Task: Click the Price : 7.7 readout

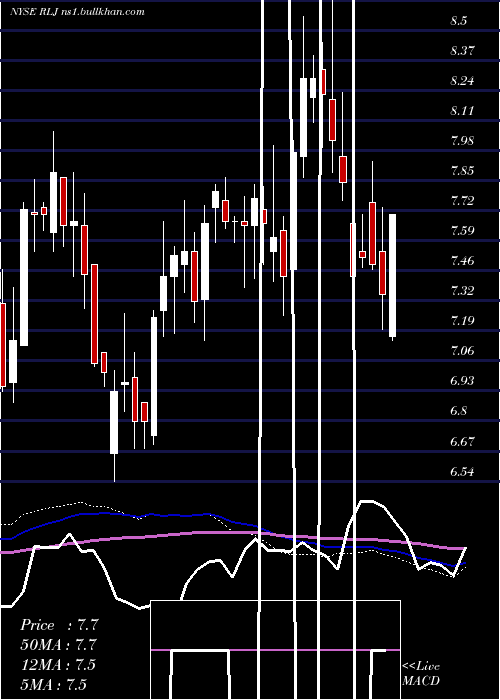Action: pos(59,625)
